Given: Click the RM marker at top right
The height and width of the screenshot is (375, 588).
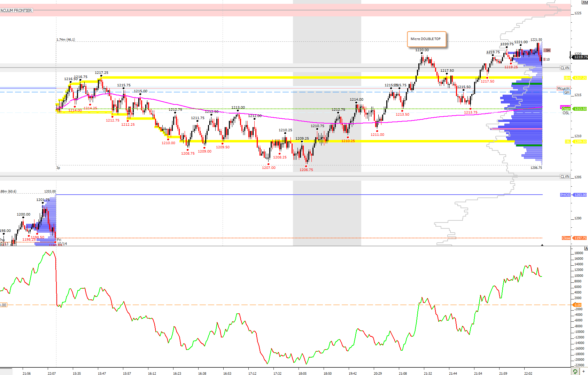Looking at the screenshot, I should click(585, 2).
